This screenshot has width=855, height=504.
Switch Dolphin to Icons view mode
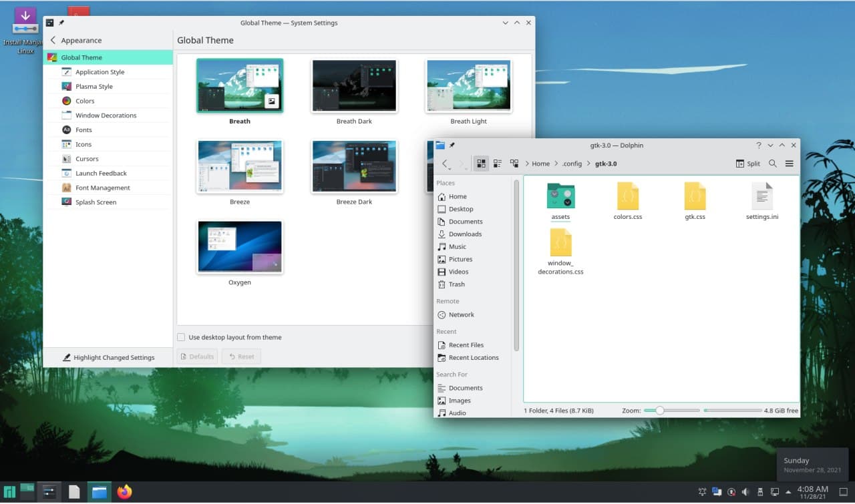click(481, 164)
